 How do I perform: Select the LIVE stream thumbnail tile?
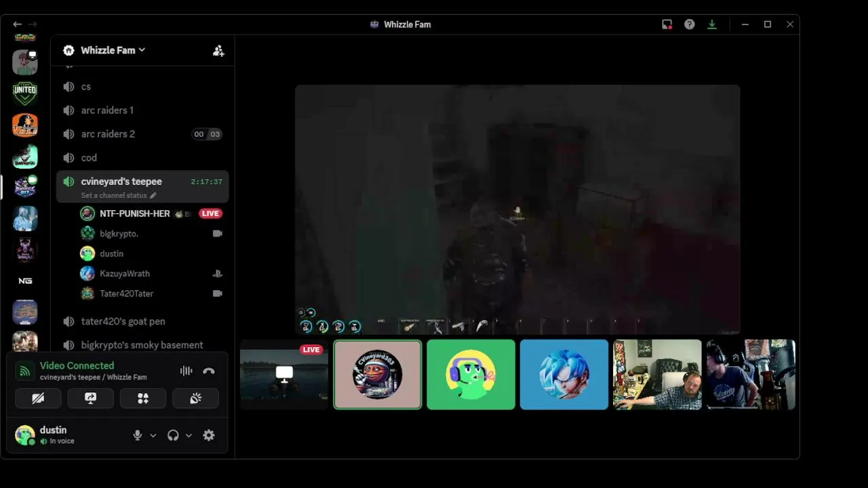click(284, 375)
